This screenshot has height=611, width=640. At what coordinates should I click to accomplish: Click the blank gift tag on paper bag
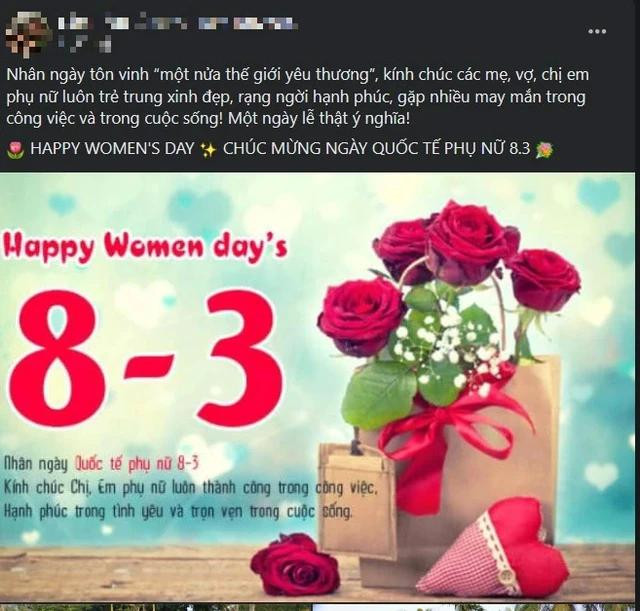click(x=357, y=500)
